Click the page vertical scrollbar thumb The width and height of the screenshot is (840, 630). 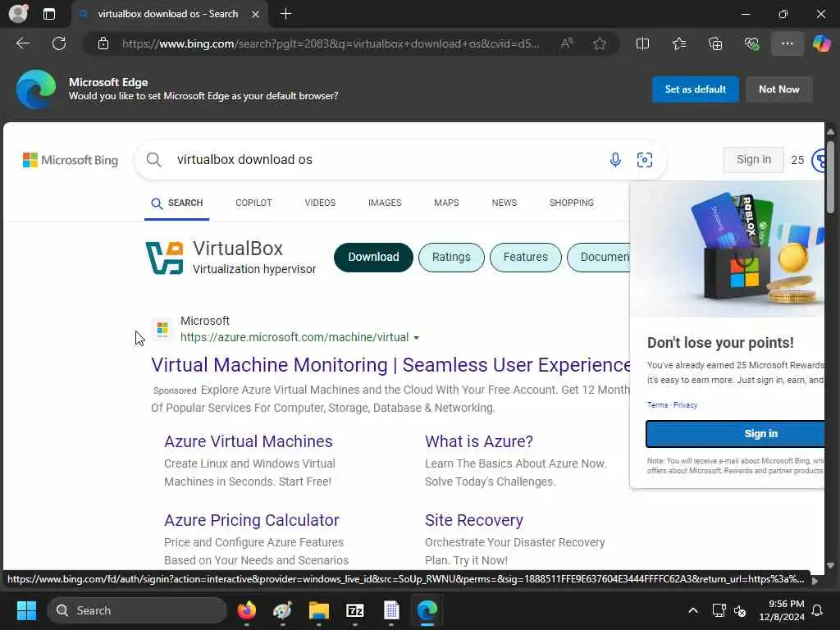[830, 178]
